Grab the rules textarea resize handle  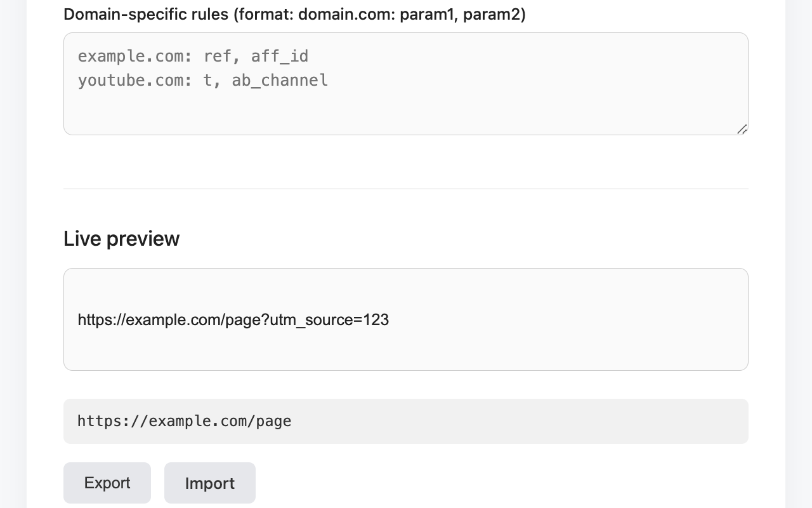(742, 129)
